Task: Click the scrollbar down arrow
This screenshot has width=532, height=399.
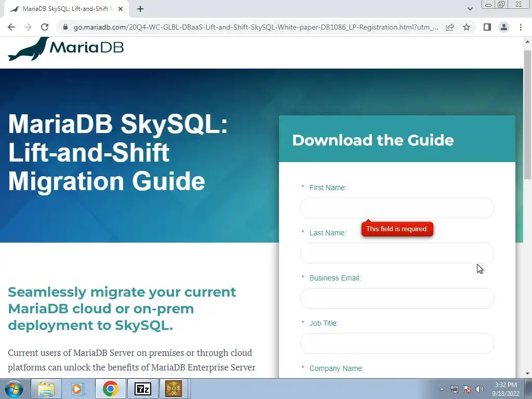Action: click(528, 374)
